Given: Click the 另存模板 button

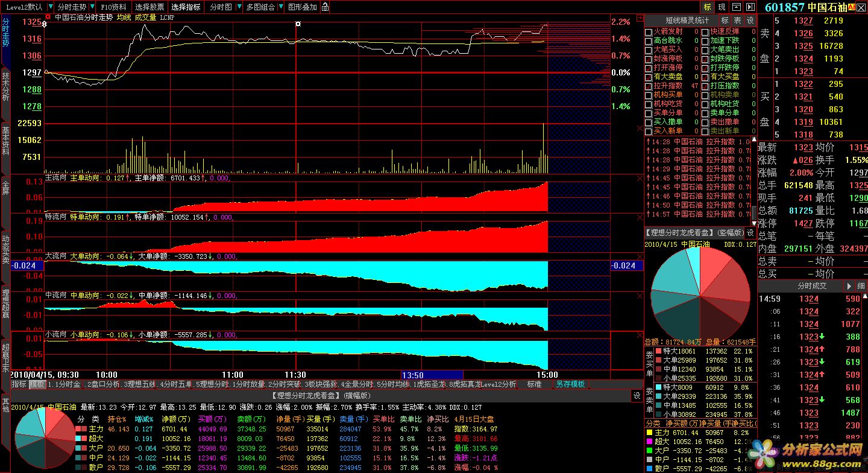Looking at the screenshot, I should [x=570, y=384].
